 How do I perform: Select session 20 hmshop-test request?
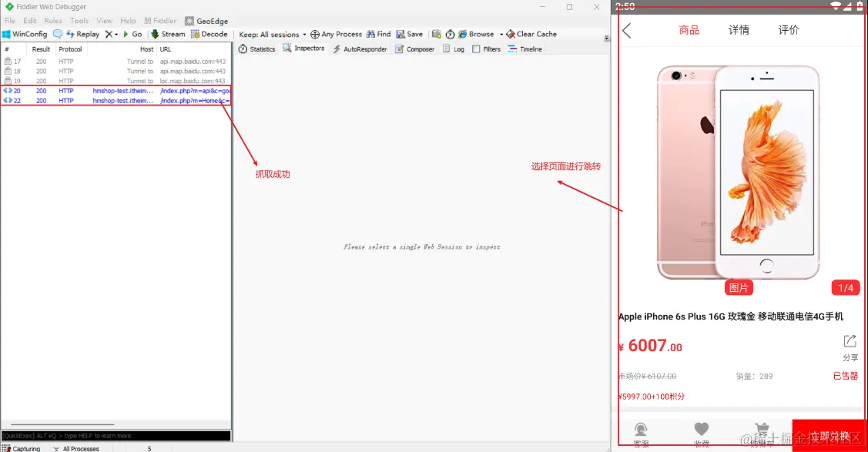[x=116, y=91]
